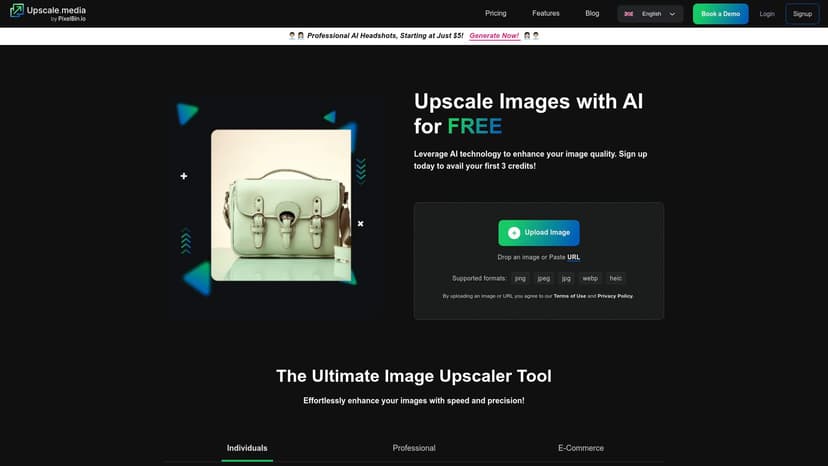
Task: Open the Pricing page
Action: pyautogui.click(x=495, y=13)
